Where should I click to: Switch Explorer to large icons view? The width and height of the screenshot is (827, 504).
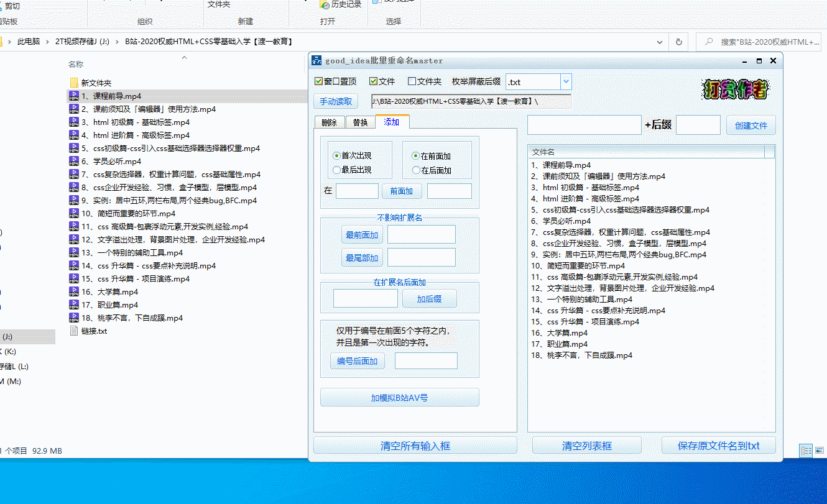818,451
